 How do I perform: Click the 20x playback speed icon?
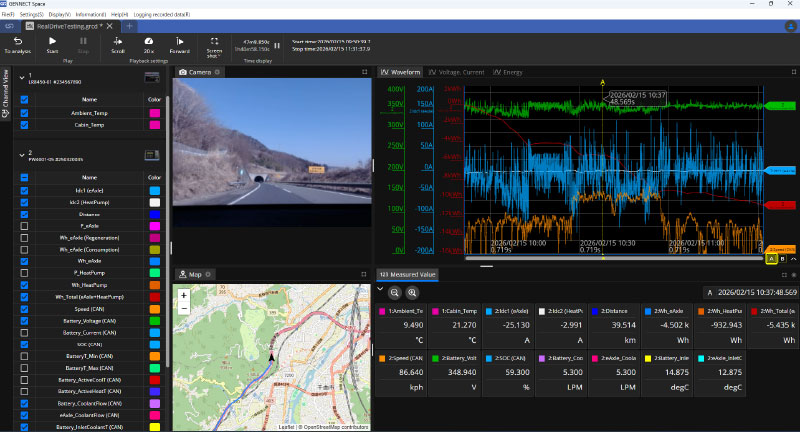click(148, 40)
